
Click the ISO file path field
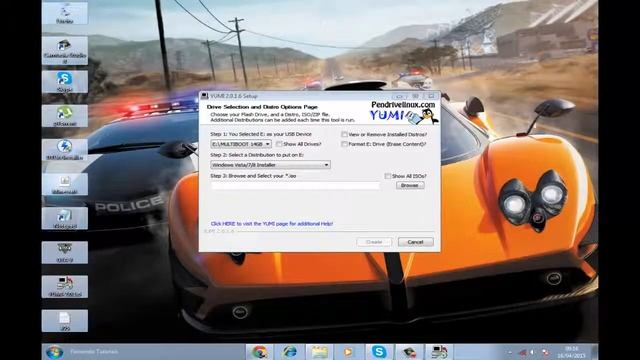tap(296, 186)
